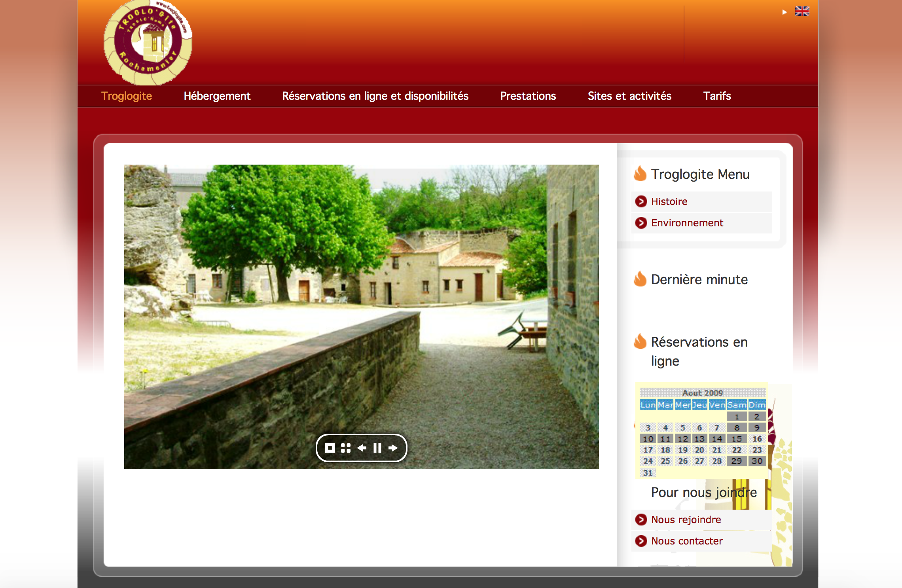Advance to next slide with right arrow
Viewport: 902px width, 588px height.
(x=393, y=448)
